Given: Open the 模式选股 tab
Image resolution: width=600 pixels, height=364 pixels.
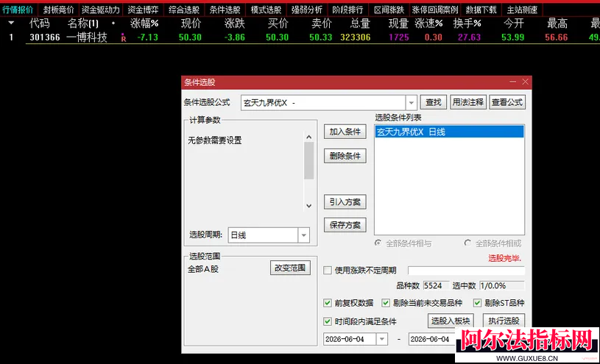Looking at the screenshot, I should (x=266, y=10).
